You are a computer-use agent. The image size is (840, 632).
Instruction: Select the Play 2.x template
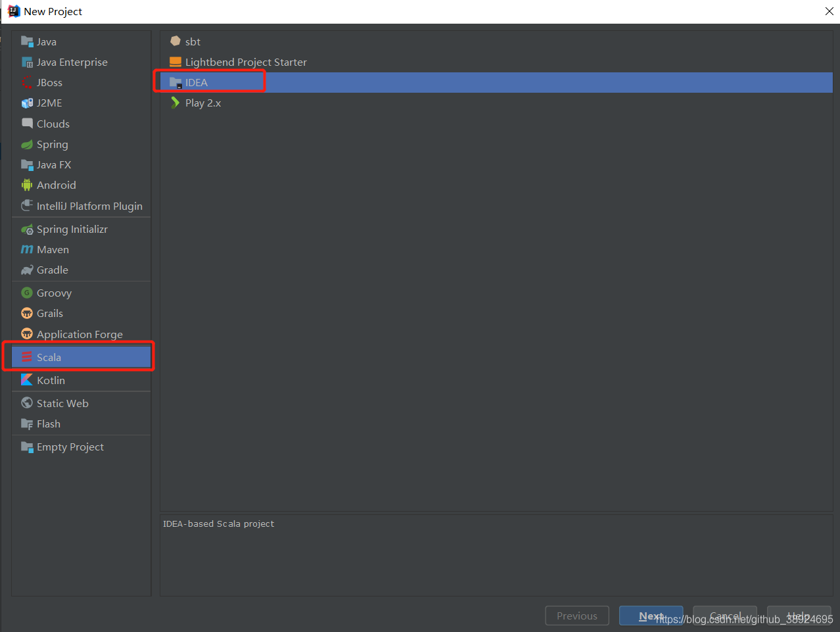(496, 103)
